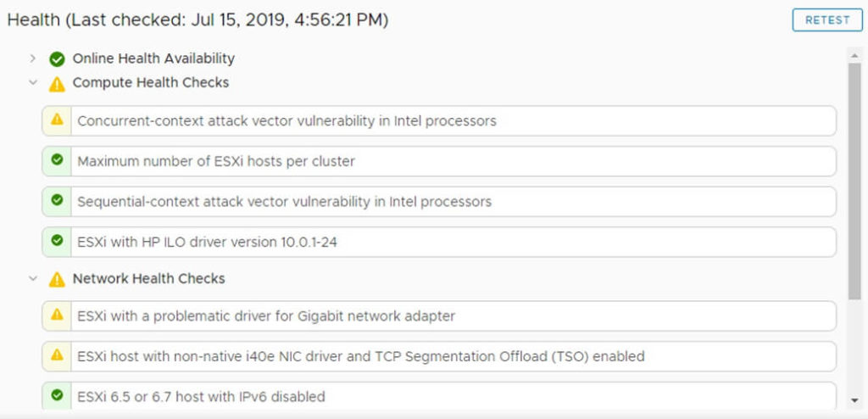
Task: Select the ESXi 6.5 or 6.7 host with IPv6 disabled check
Action: 439,396
